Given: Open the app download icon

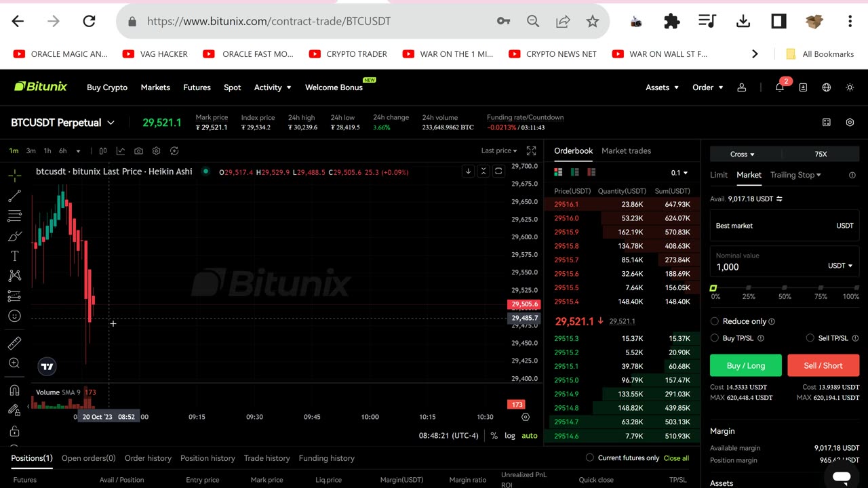Looking at the screenshot, I should [x=803, y=87].
